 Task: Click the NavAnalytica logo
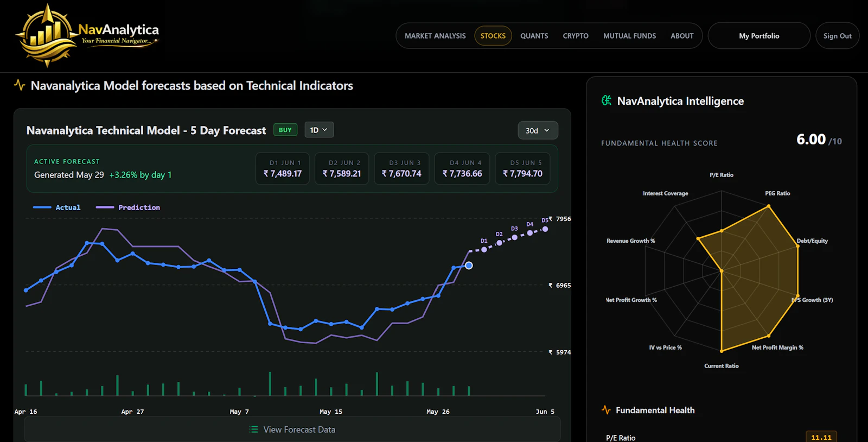87,35
